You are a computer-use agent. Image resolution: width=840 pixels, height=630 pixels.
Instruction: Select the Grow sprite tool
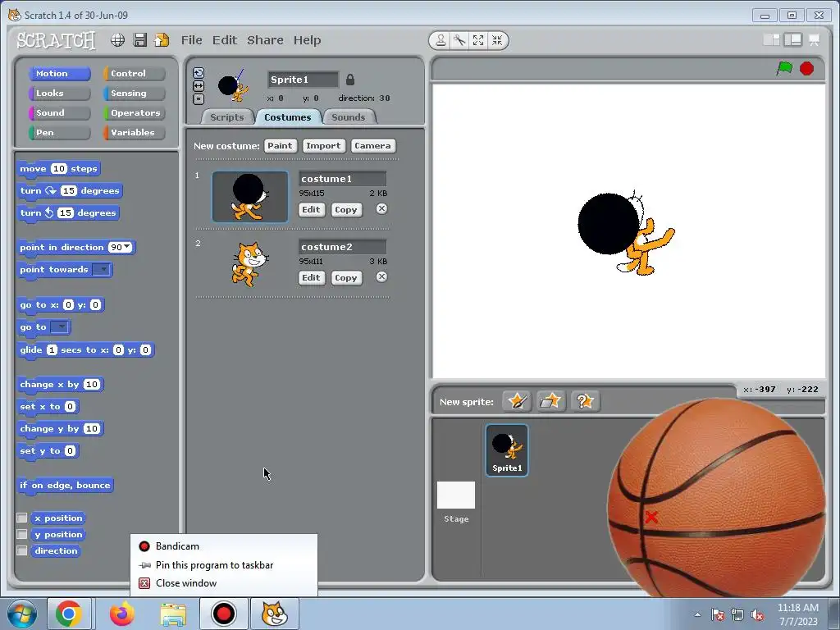pos(478,41)
